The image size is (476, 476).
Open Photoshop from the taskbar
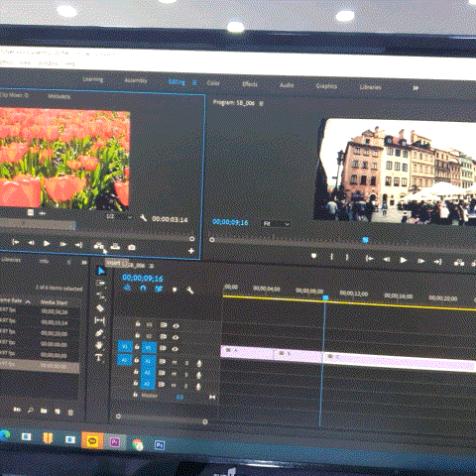click(x=160, y=445)
